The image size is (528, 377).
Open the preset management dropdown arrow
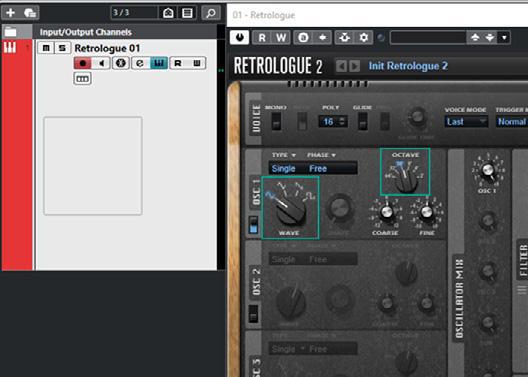coord(504,37)
